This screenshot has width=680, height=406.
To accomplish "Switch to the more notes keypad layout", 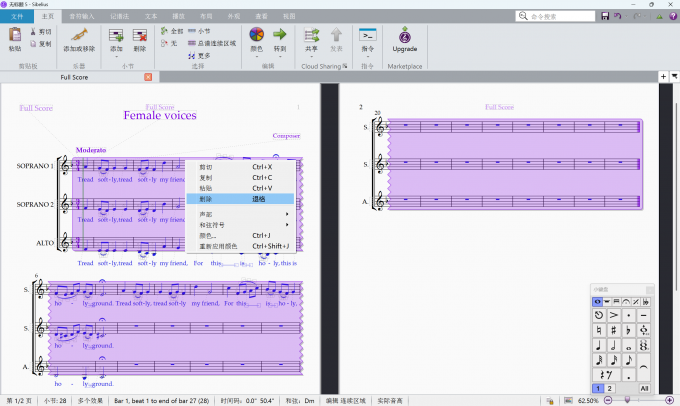I will 607,301.
